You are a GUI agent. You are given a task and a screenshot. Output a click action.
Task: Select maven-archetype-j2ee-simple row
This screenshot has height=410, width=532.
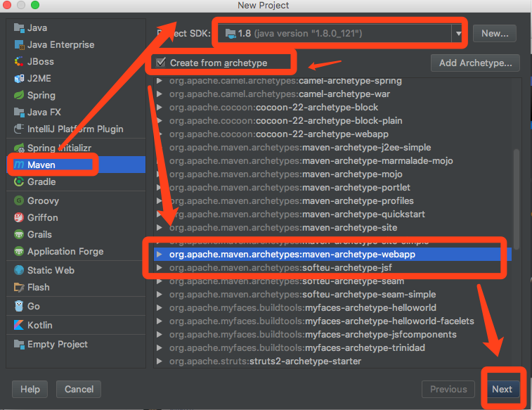coord(332,148)
